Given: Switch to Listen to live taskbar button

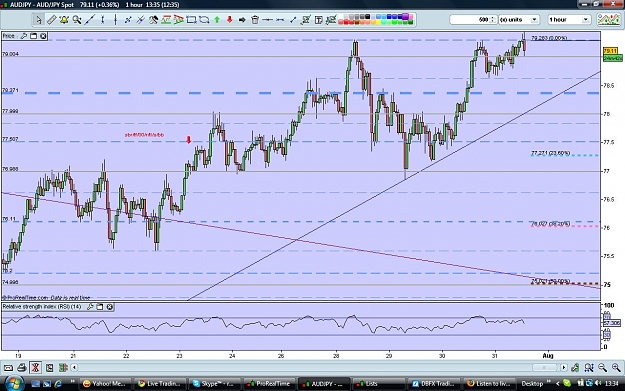Looking at the screenshot, I should coord(488,383).
